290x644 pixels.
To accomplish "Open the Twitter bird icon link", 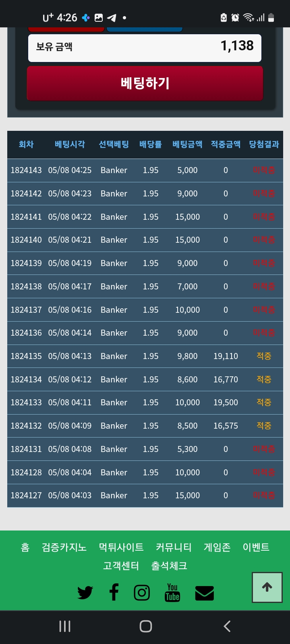I will (85, 593).
